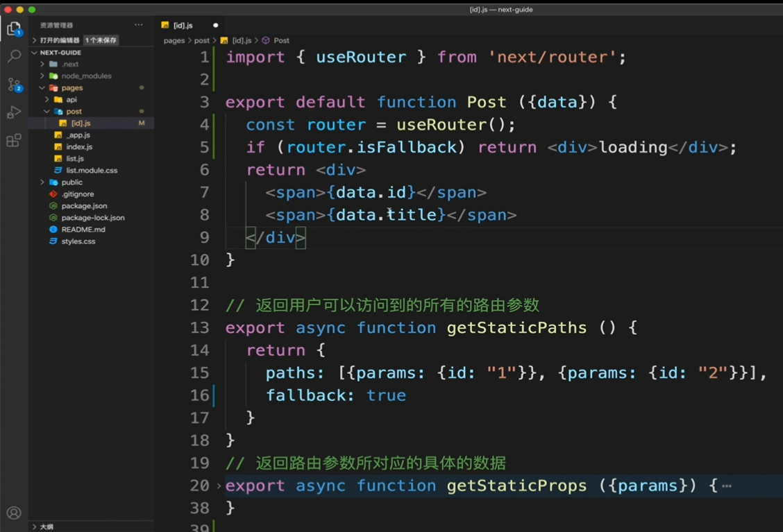Expand the node_modules folder
This screenshot has height=532, width=783.
point(42,76)
